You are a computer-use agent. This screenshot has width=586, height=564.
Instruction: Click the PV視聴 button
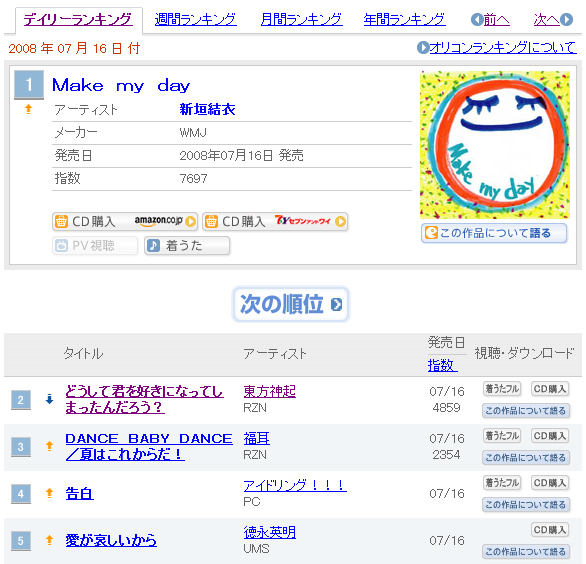[95, 246]
